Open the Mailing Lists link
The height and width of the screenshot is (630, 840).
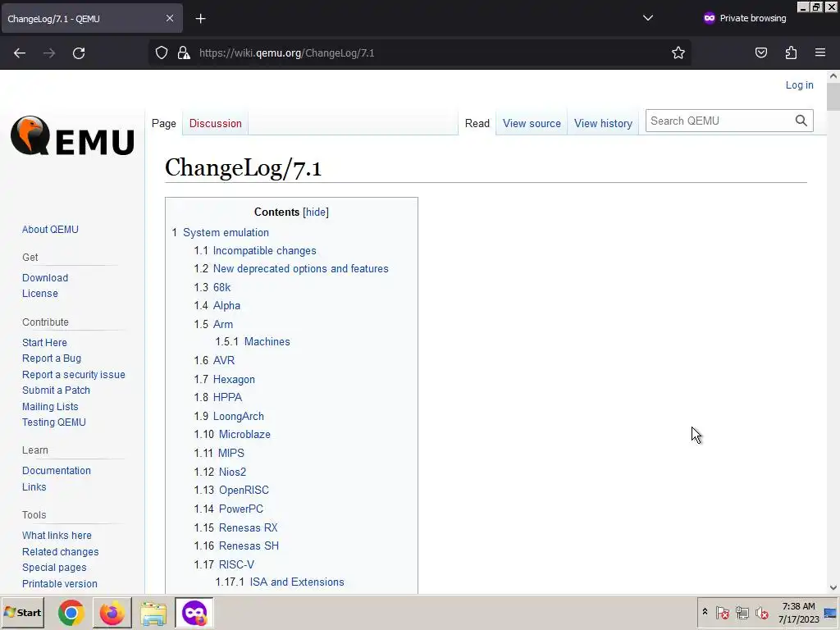50,407
